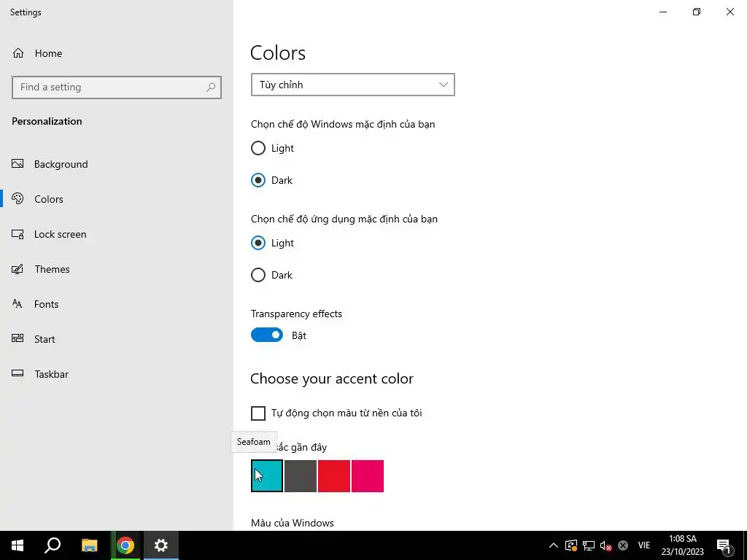
Task: Open File Explorer from the taskbar
Action: point(89,545)
